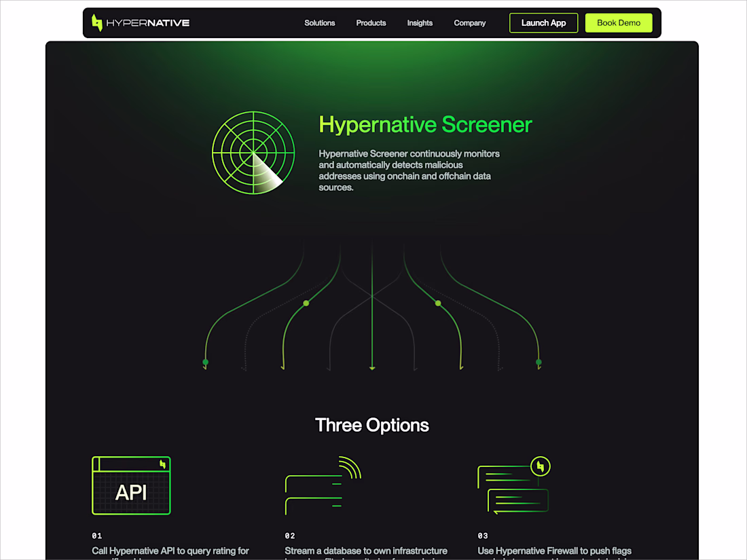
Task: Click the database streaming signal icon
Action: (x=323, y=485)
